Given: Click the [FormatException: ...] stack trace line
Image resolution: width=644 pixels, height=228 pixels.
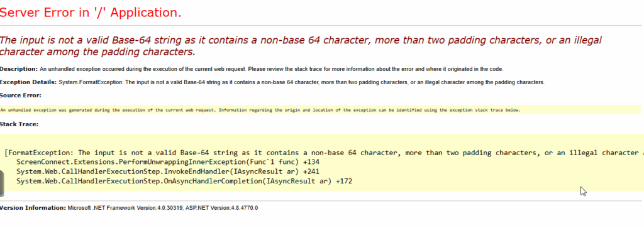Looking at the screenshot, I should [x=324, y=153].
